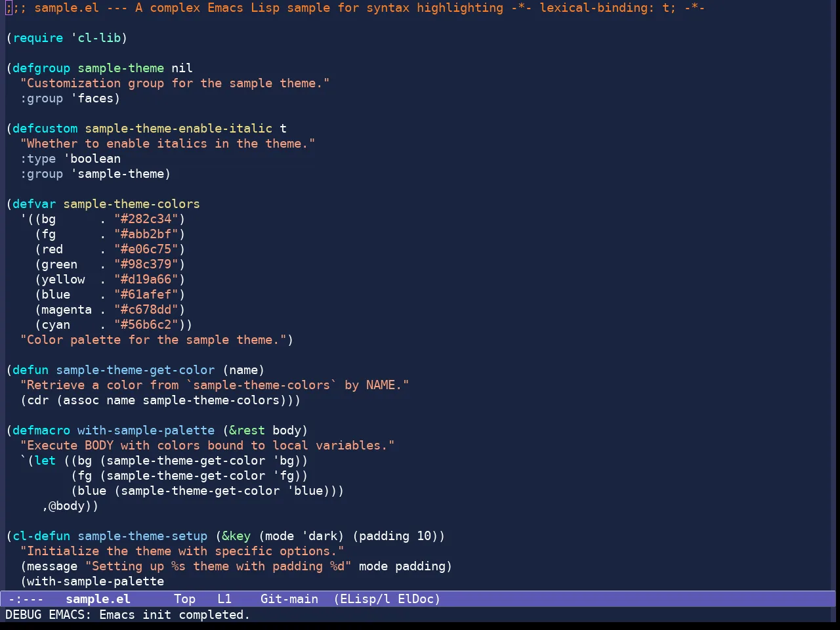
Task: Place cursor on 'require' keyword
Action: click(x=38, y=38)
